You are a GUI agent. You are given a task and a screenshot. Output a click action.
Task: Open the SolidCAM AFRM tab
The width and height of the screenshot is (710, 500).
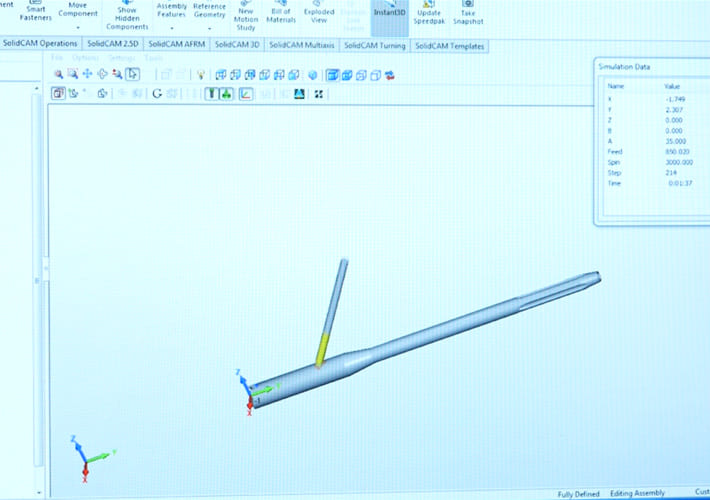tap(177, 44)
